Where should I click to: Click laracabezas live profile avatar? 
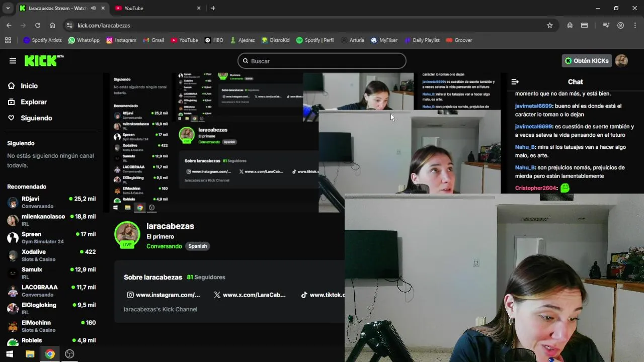(127, 234)
